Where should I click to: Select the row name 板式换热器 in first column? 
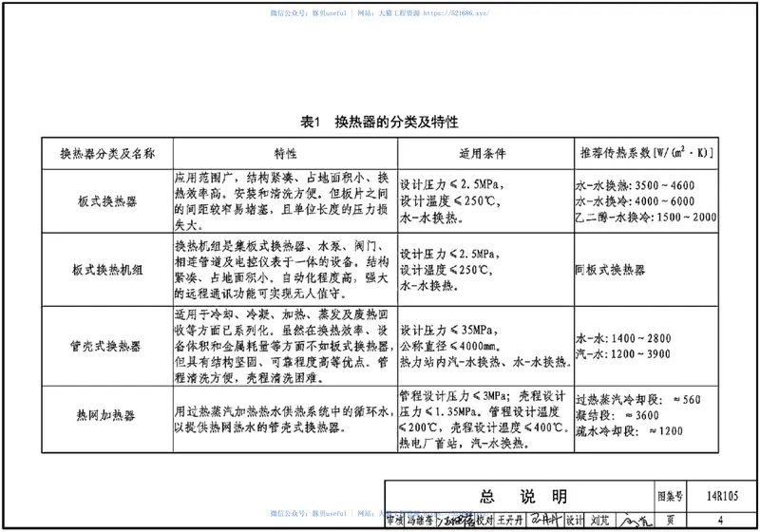107,201
